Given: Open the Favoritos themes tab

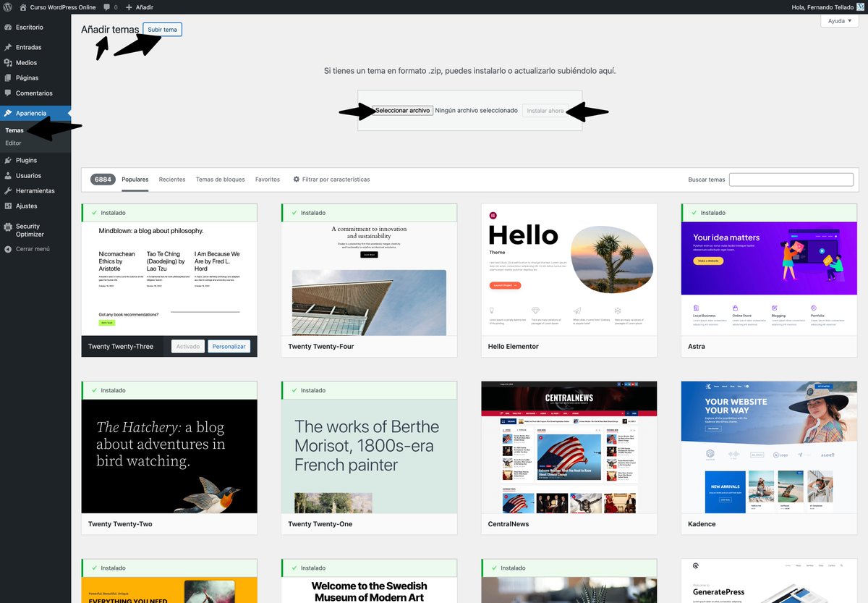Looking at the screenshot, I should click(x=268, y=179).
